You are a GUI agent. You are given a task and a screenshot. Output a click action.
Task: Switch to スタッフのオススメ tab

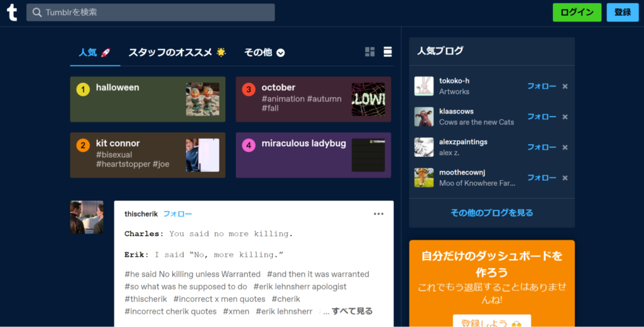pos(177,53)
